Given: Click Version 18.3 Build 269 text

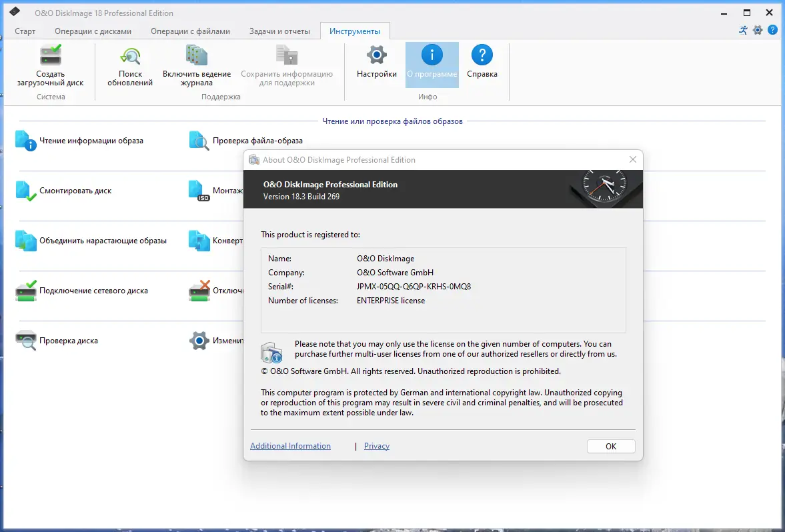Looking at the screenshot, I should [301, 197].
